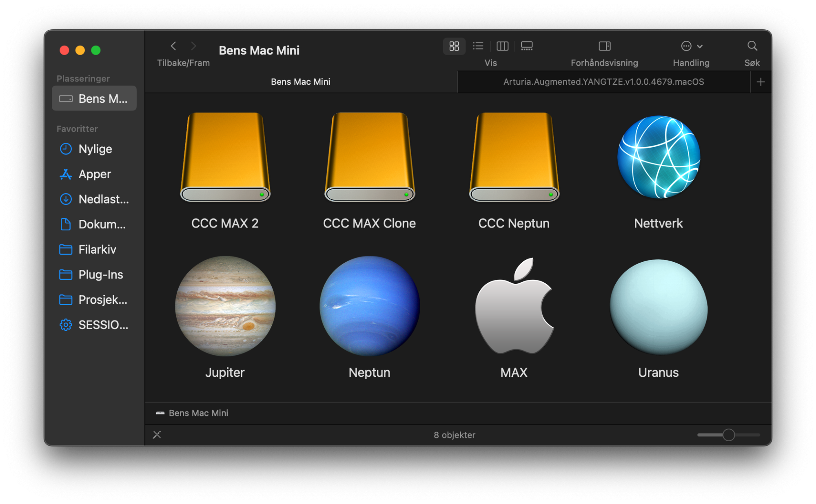
Task: Click the Nettverk label text
Action: tap(659, 223)
